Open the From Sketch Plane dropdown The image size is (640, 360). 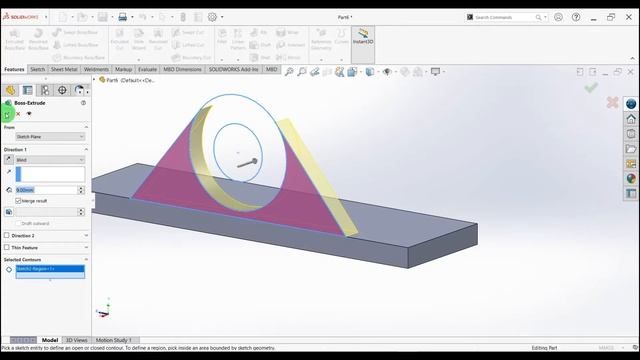pyautogui.click(x=50, y=137)
